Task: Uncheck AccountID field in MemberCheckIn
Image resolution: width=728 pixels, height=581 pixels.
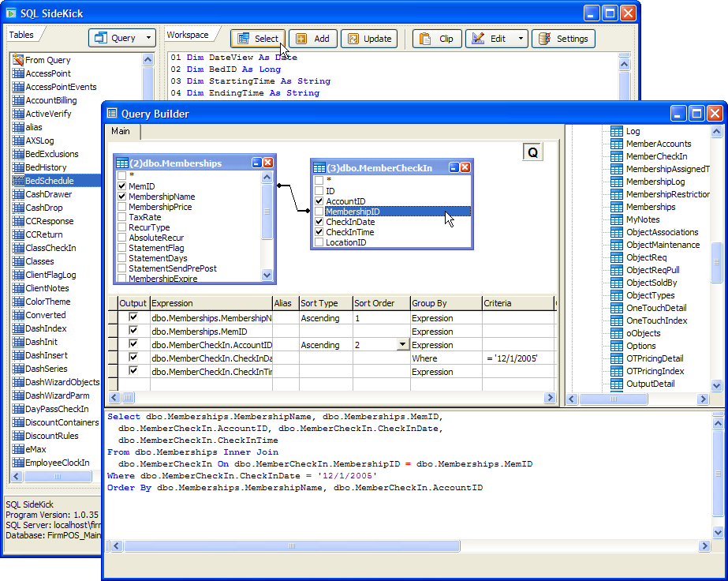Action: coord(319,201)
